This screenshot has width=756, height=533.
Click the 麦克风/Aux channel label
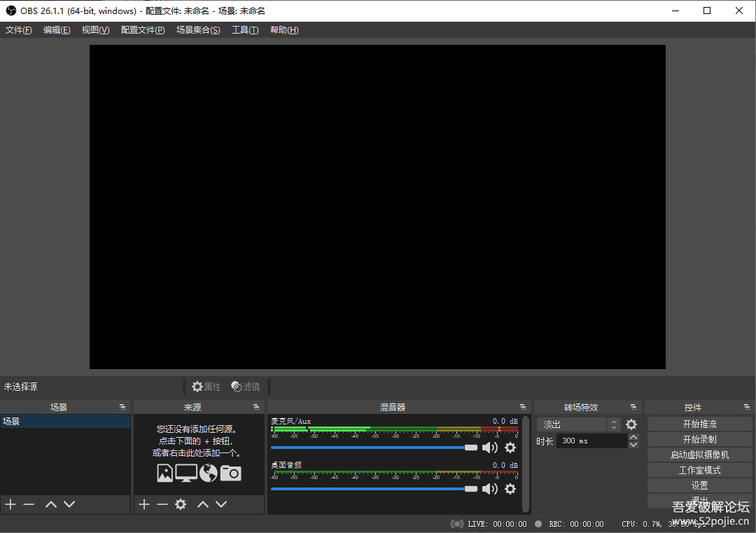(290, 421)
